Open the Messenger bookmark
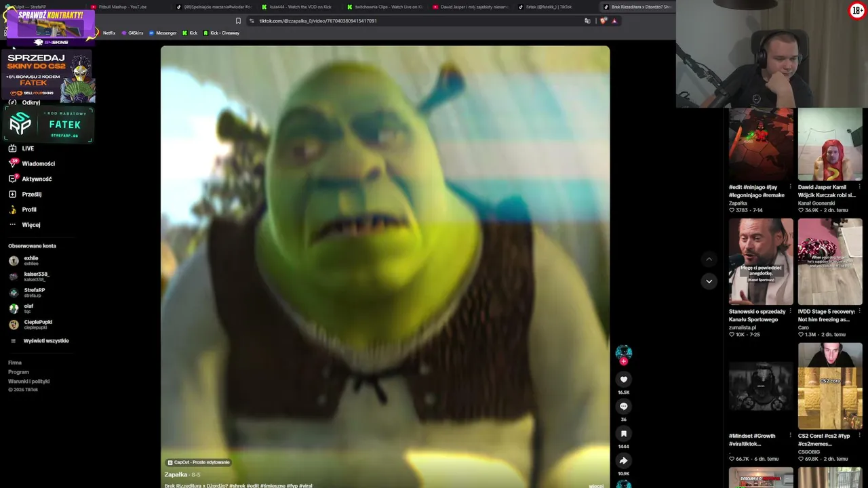 click(x=163, y=33)
